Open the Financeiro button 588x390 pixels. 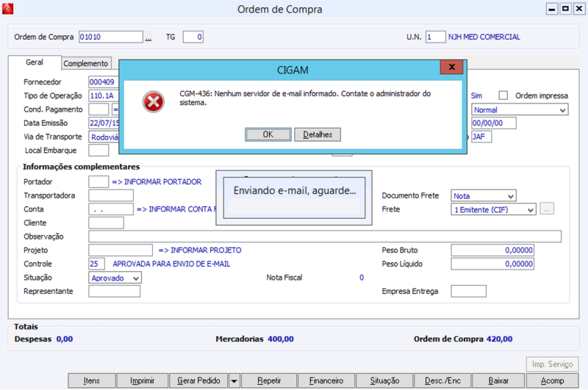[326, 381]
